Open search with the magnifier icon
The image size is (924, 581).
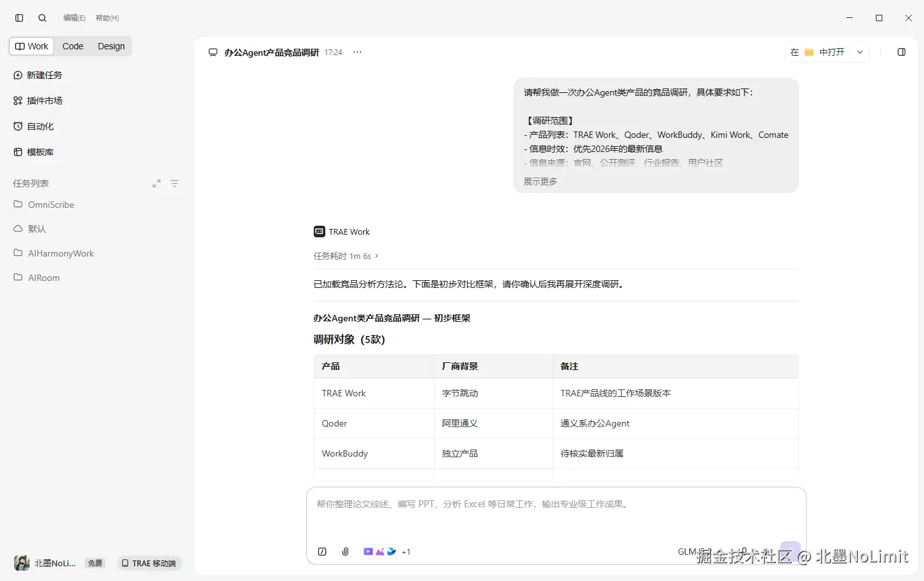pos(42,18)
